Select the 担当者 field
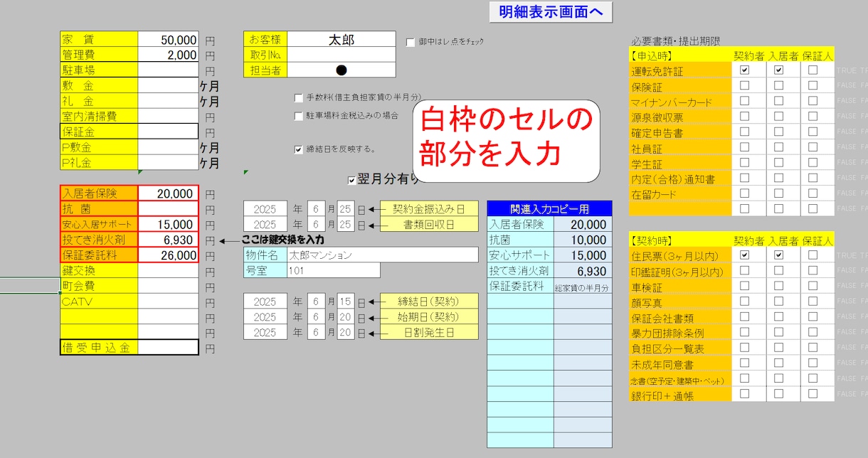Image resolution: width=868 pixels, height=458 pixels. (342, 70)
